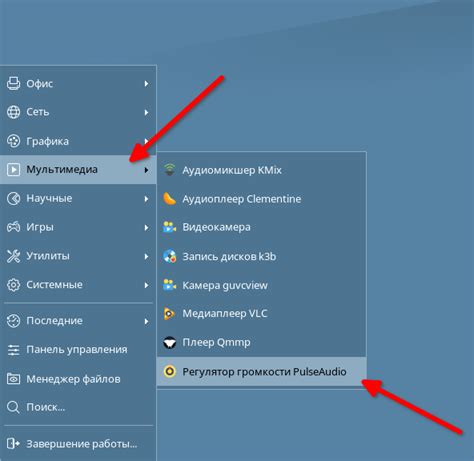Screen dimensions: 474x461
Task: Launch Плеер Qmmp
Action: coord(262,342)
